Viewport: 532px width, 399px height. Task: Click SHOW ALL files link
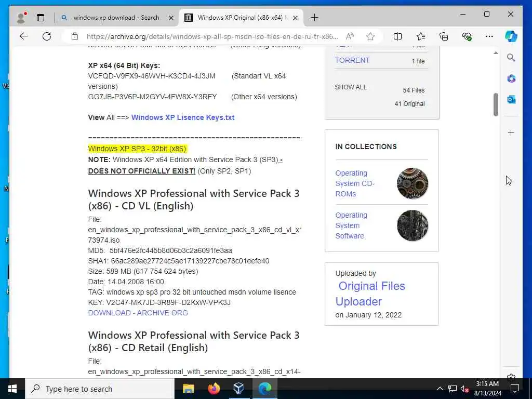(x=351, y=87)
